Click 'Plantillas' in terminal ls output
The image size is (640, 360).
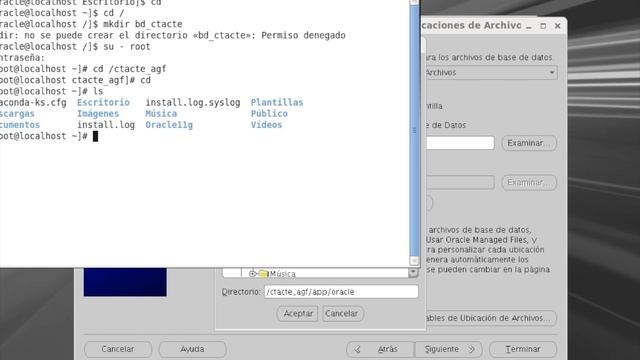(x=277, y=102)
